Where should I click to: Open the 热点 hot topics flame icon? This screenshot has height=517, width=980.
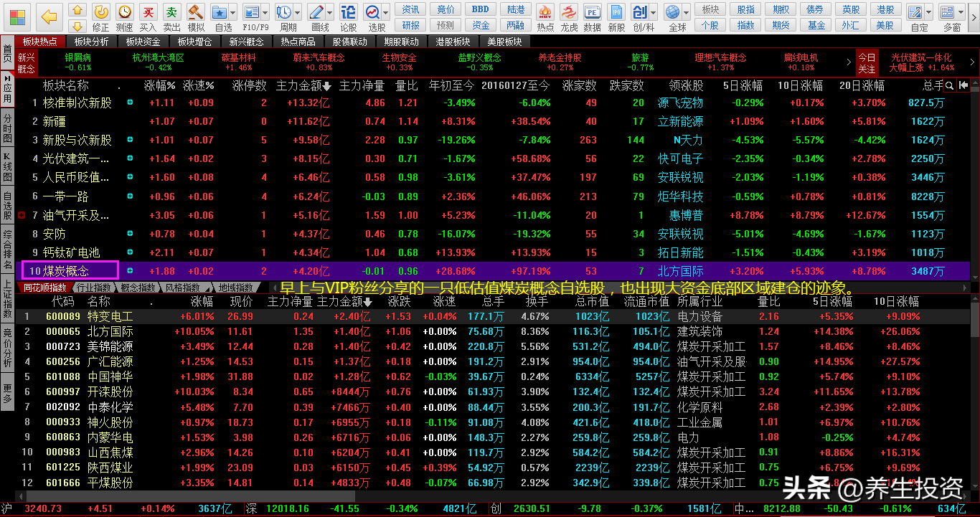pyautogui.click(x=545, y=12)
